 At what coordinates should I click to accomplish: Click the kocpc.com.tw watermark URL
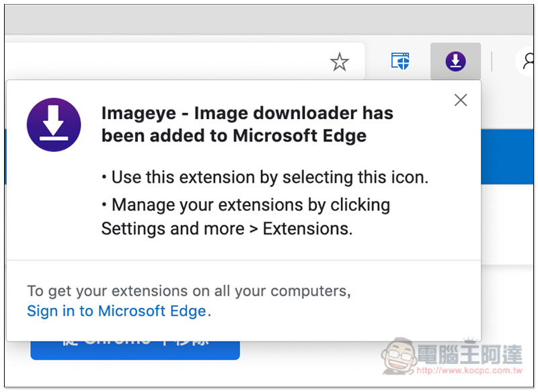[x=469, y=370]
